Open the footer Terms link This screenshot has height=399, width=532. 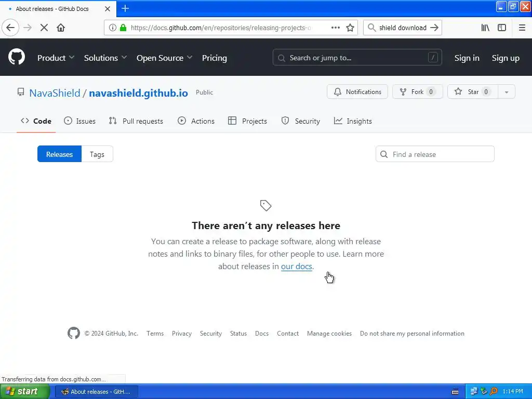(x=155, y=334)
